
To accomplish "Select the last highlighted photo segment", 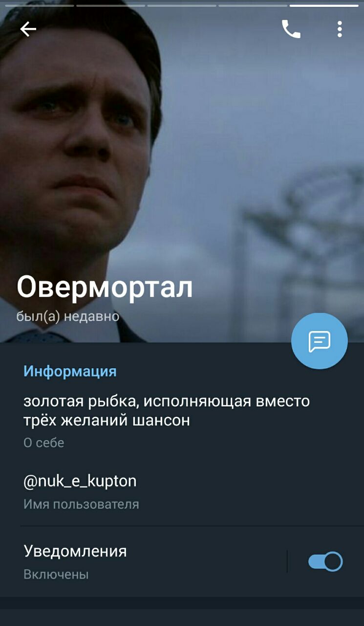I will click(324, 6).
